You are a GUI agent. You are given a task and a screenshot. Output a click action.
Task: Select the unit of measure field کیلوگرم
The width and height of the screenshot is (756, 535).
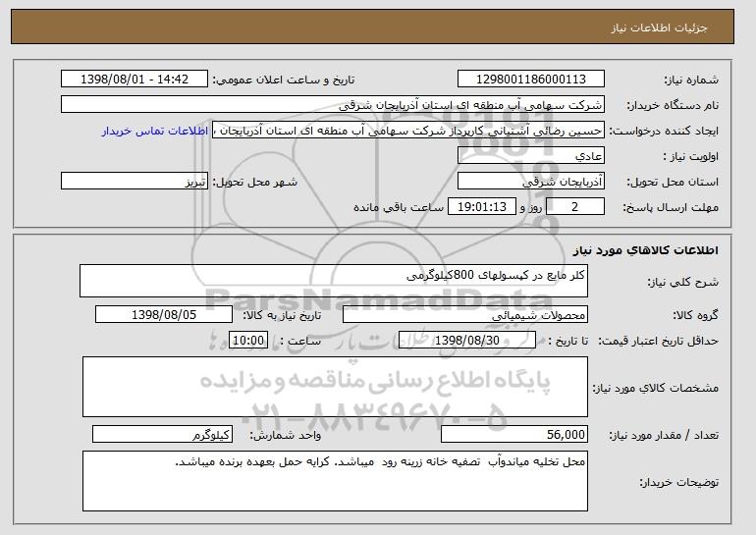point(162,434)
